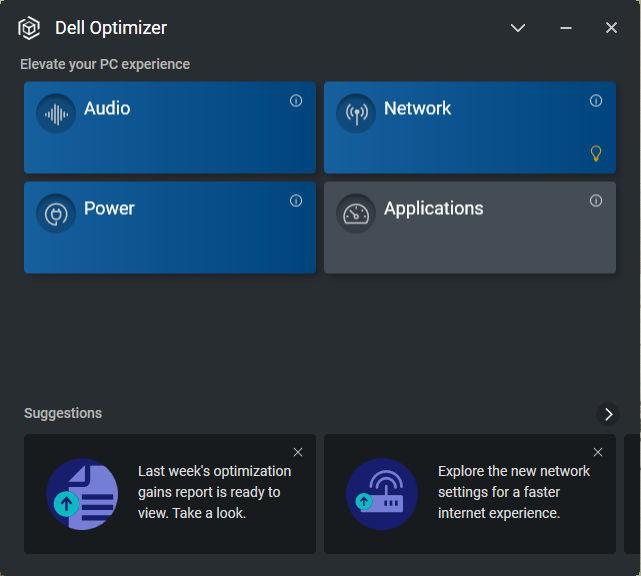
Task: Show info for the Power tile
Action: 296,201
